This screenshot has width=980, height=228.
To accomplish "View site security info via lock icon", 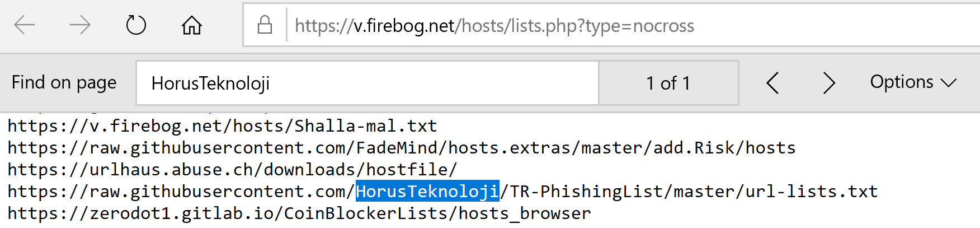I will click(x=265, y=25).
